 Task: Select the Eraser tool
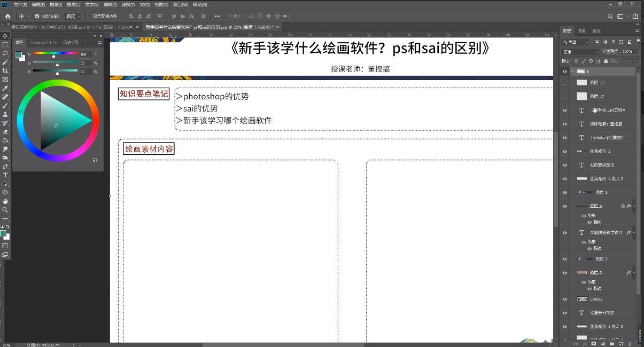[5, 132]
